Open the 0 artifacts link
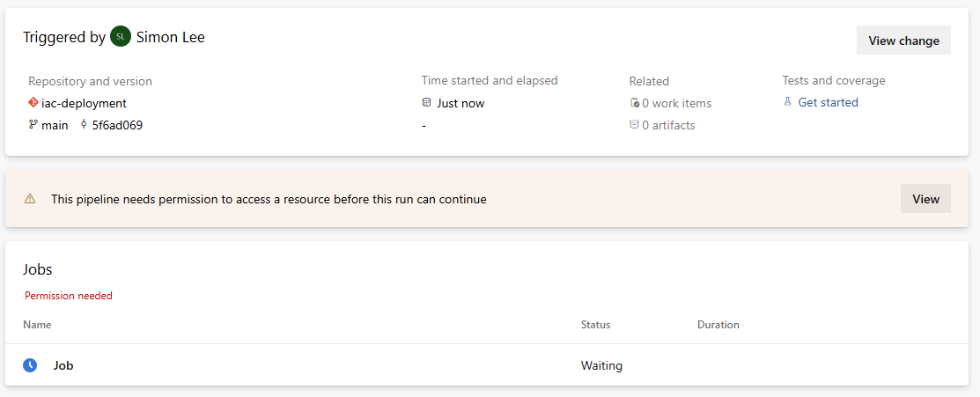 [x=668, y=125]
